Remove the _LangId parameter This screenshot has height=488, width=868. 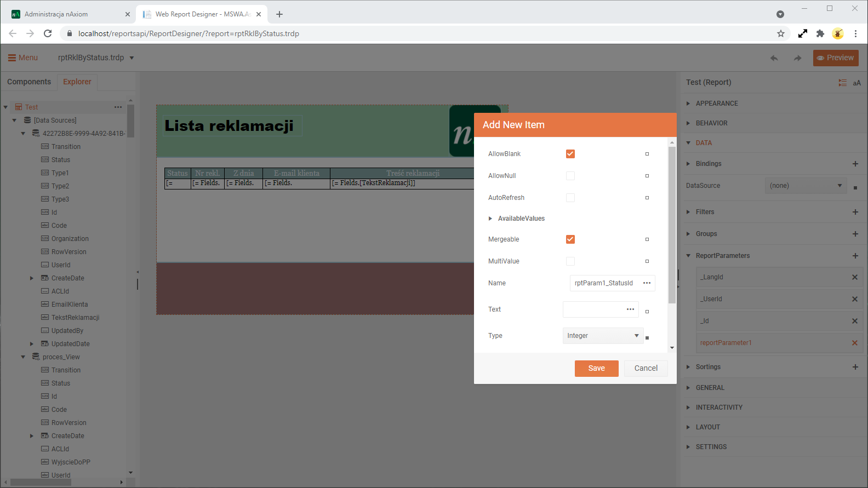pos(854,277)
